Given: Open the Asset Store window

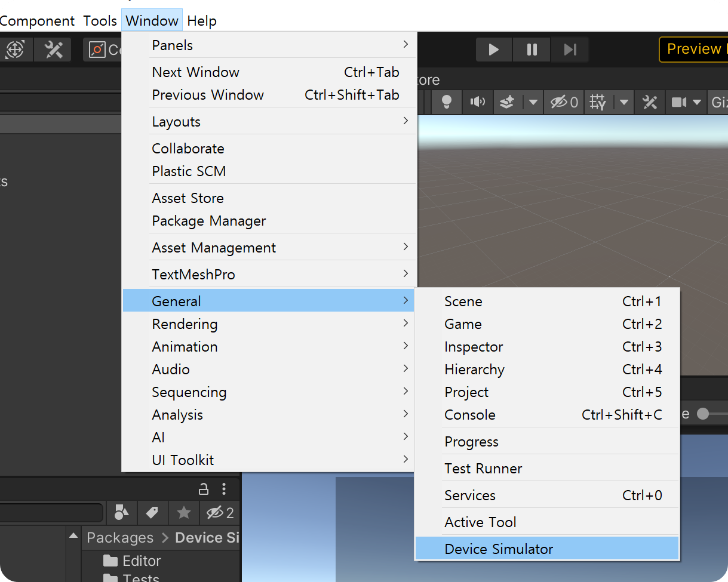Looking at the screenshot, I should pyautogui.click(x=269, y=198).
